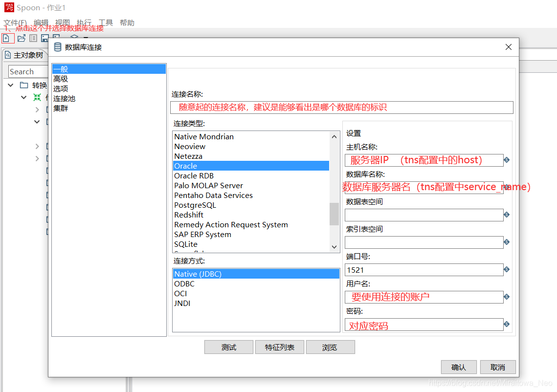557x392 pixels.
Task: Click the 数据表空间 input field
Action: 424,215
